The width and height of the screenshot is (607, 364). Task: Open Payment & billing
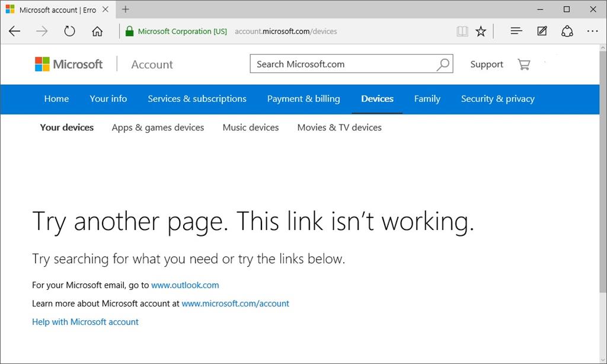coord(303,99)
